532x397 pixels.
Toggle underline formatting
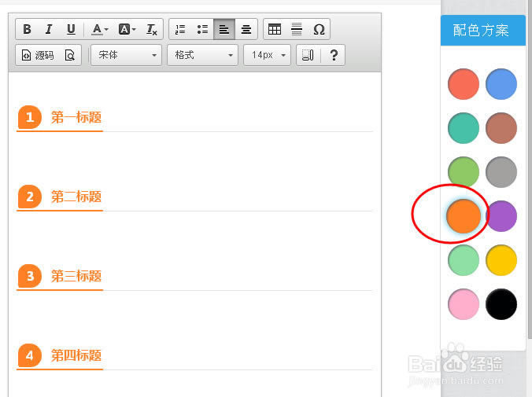coord(71,30)
